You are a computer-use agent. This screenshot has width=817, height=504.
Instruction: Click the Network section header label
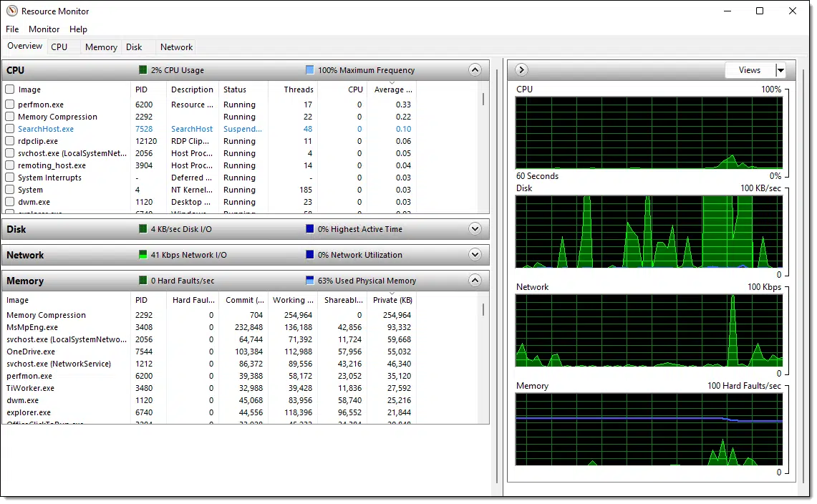click(25, 255)
